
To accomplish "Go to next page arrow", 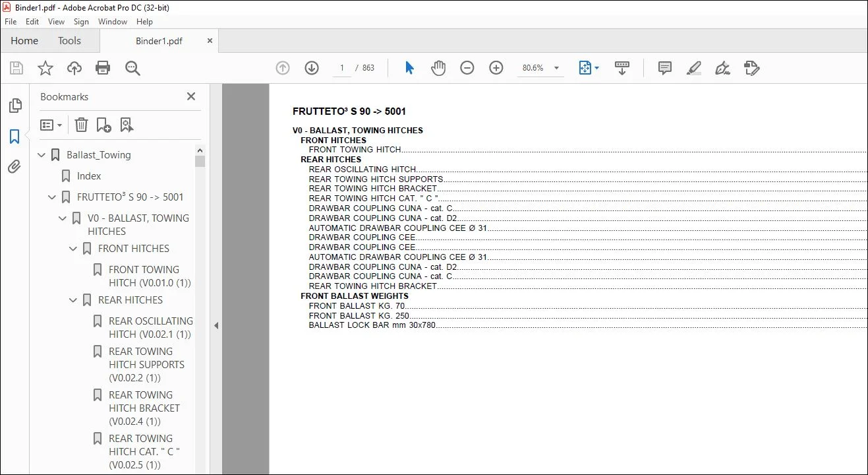I will tap(312, 68).
